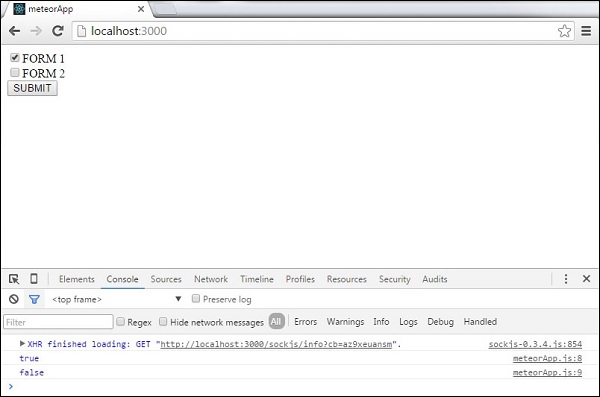600x397 pixels.
Task: Reload the localhost page
Action: coord(58,31)
